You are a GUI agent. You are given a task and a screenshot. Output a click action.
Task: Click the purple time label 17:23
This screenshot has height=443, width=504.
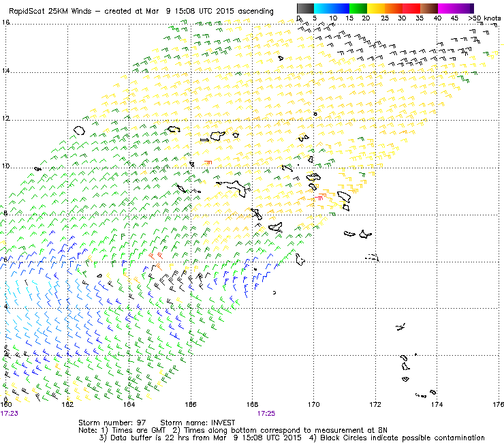9,414
